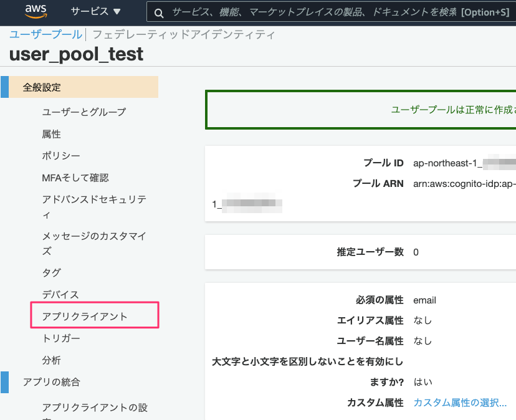Click the user_pool_test pool title
516x420 pixels.
point(77,54)
